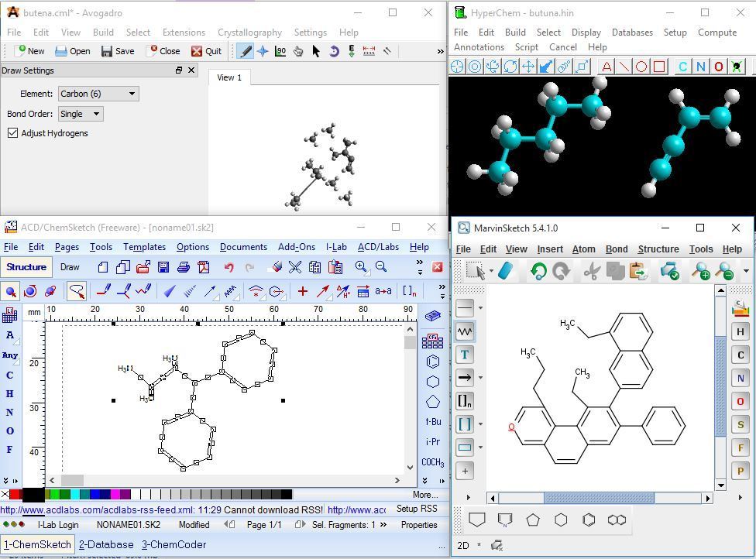Select the MarvinSketch text T tool

click(465, 355)
